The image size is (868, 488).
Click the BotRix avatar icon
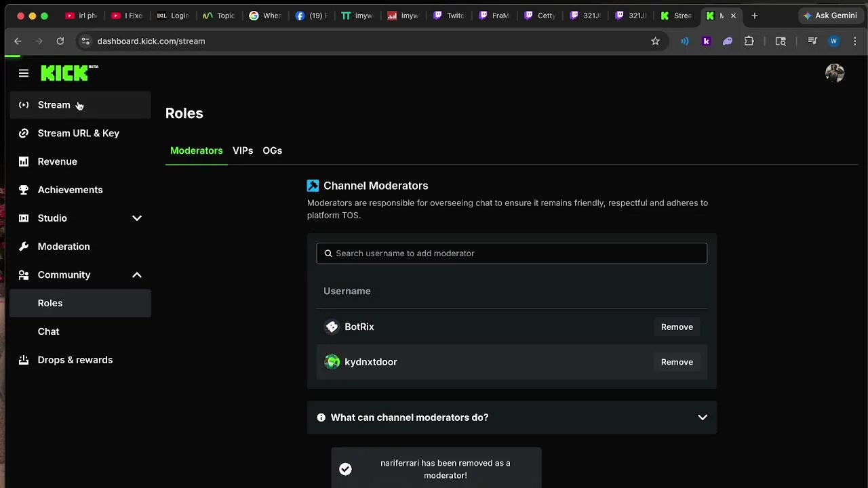(332, 327)
